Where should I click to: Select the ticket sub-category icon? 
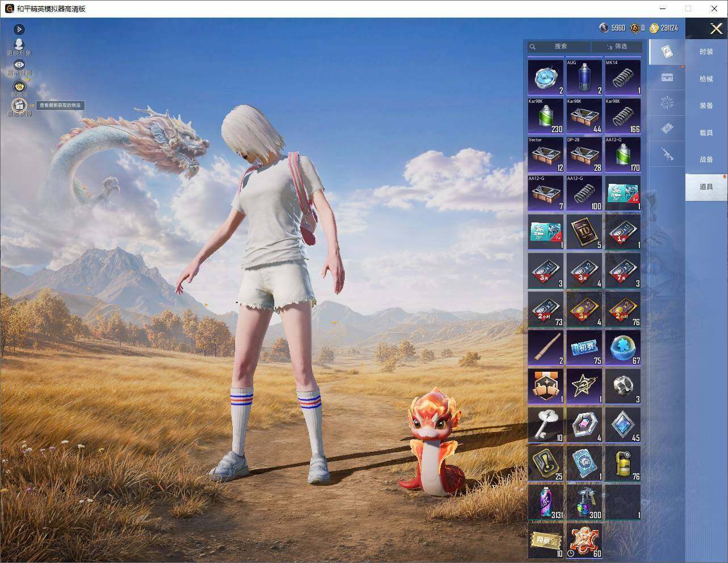pyautogui.click(x=667, y=129)
